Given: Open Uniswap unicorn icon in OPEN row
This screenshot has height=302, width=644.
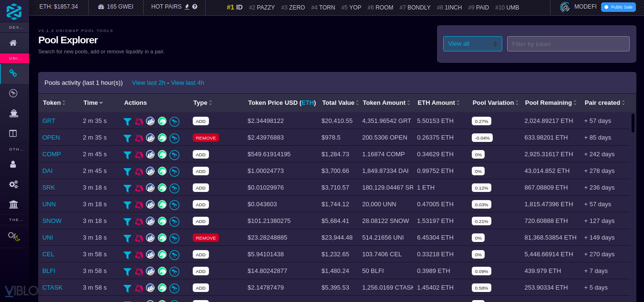Looking at the screenshot, I should click(x=139, y=138).
